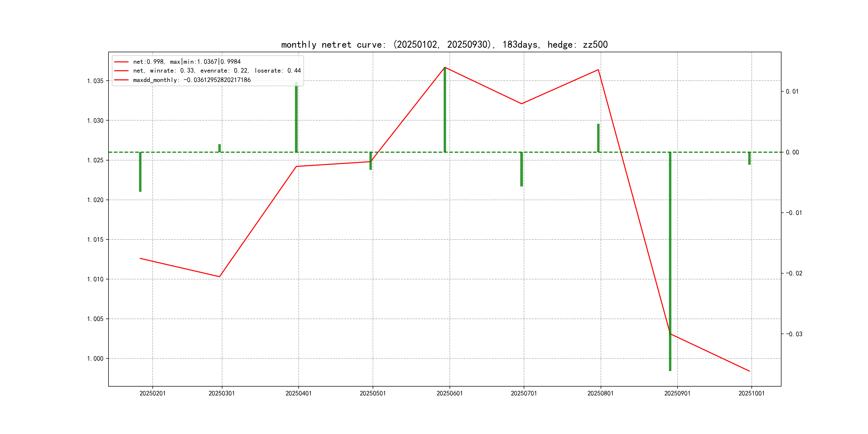Click the 0.01 right axis label
868x434 pixels.
(792, 91)
